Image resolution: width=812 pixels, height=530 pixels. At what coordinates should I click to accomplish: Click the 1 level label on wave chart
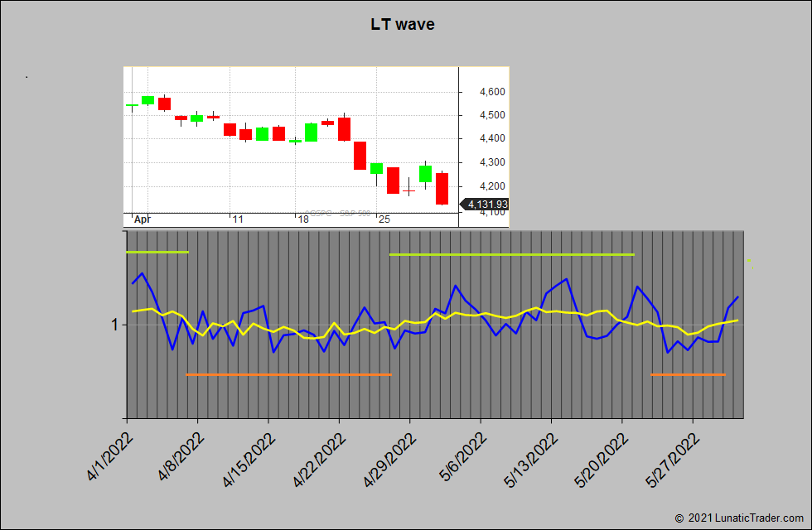[116, 325]
